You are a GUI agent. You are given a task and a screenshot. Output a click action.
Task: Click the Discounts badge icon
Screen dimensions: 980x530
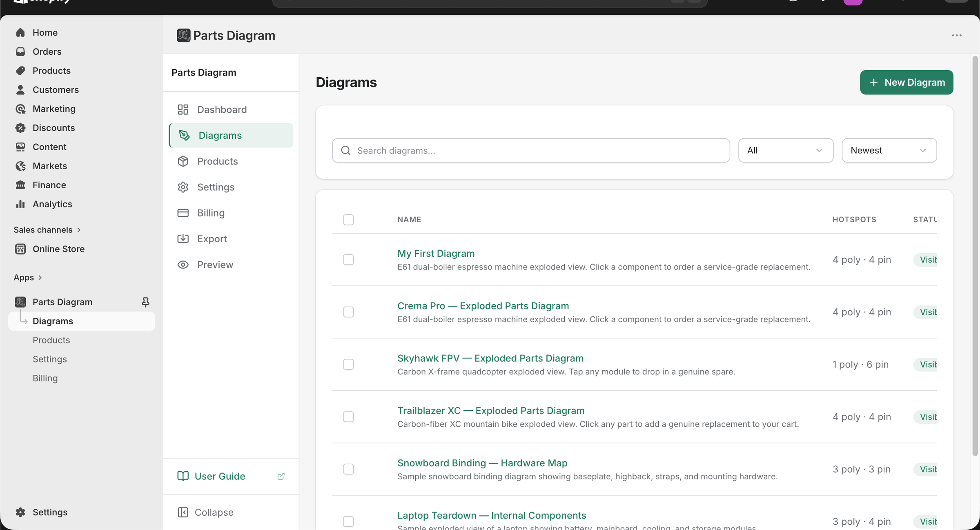click(20, 128)
